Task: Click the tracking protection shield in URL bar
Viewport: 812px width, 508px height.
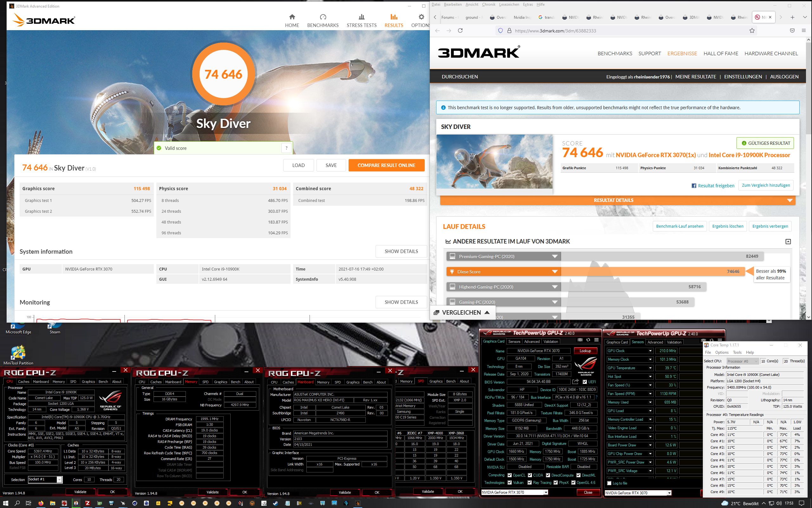Action: (500, 30)
